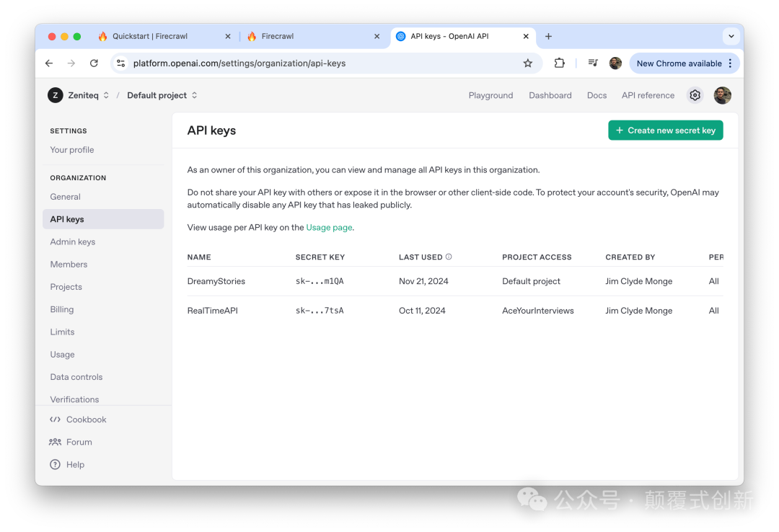The width and height of the screenshot is (779, 532).
Task: Open the API reference page
Action: point(648,95)
